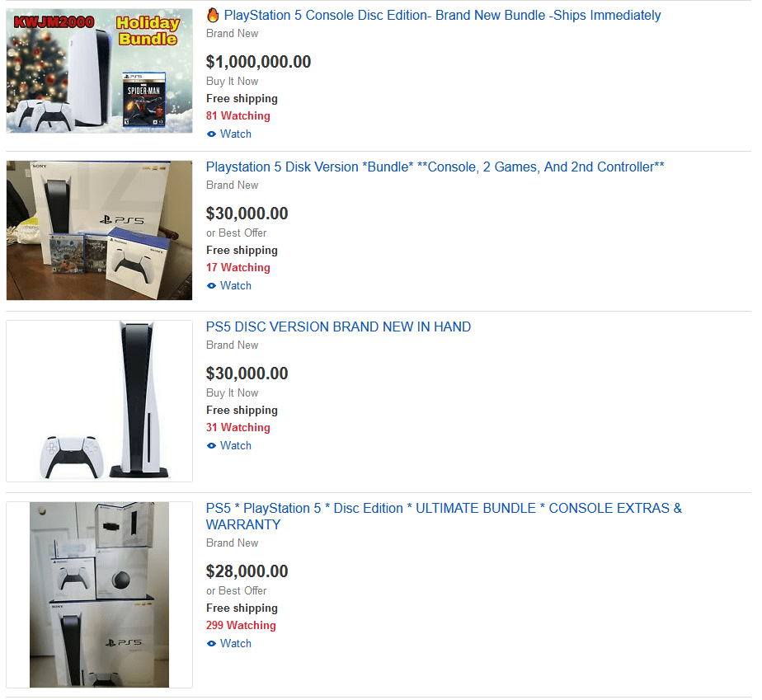The image size is (762, 700).
Task: Click the eye icon under 31 Watching
Action: pyautogui.click(x=211, y=445)
